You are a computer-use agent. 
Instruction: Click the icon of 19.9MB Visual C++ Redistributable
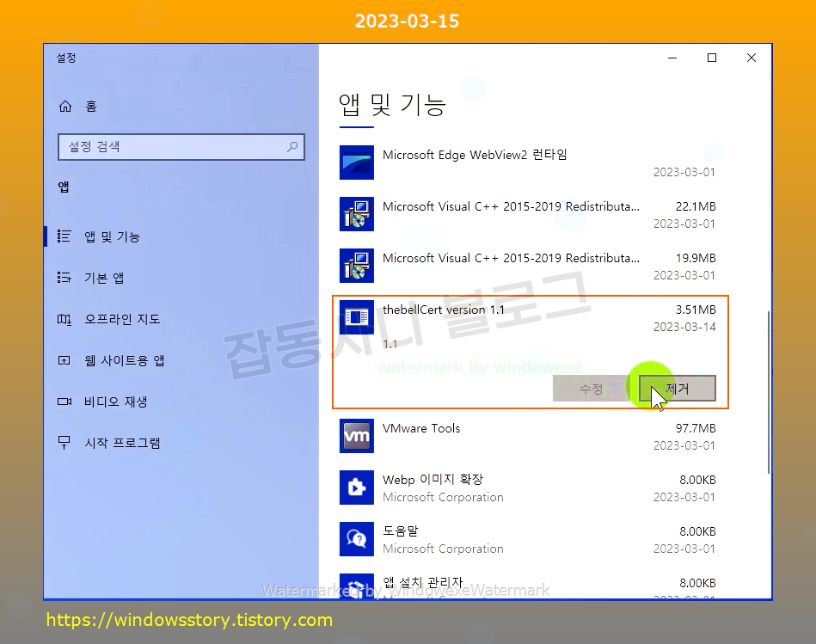click(357, 266)
